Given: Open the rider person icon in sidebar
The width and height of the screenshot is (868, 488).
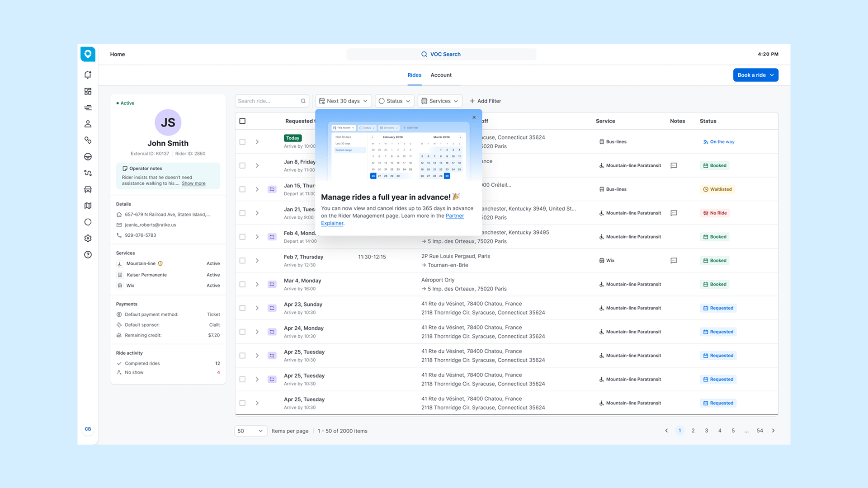Looking at the screenshot, I should (x=88, y=124).
